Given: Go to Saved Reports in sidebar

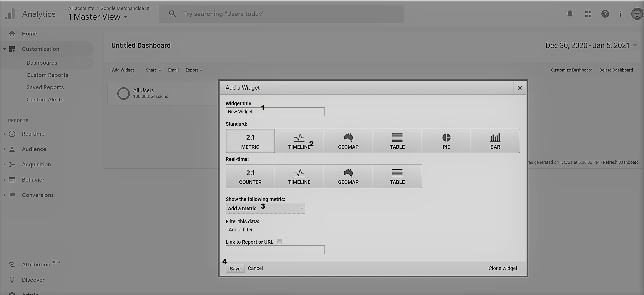Looking at the screenshot, I should [x=45, y=87].
